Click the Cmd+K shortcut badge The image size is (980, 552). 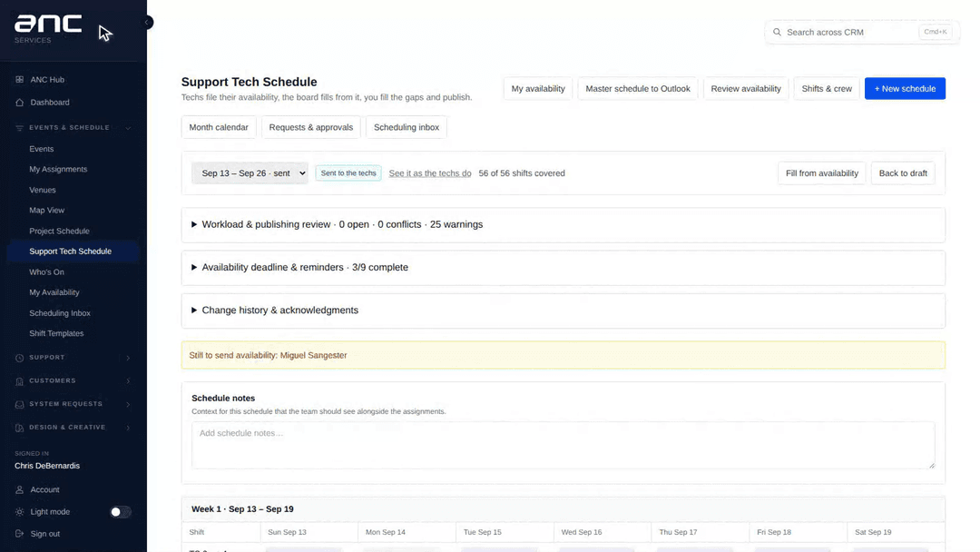point(935,32)
